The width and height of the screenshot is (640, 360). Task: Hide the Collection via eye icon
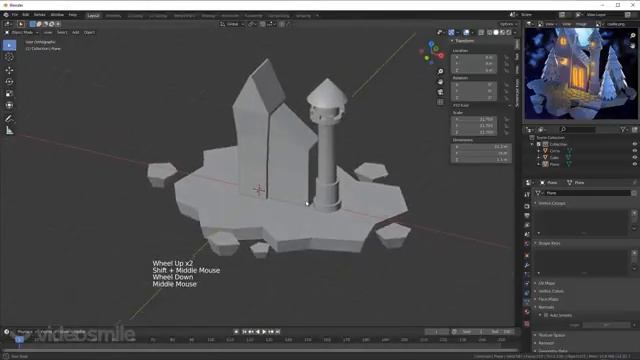635,144
